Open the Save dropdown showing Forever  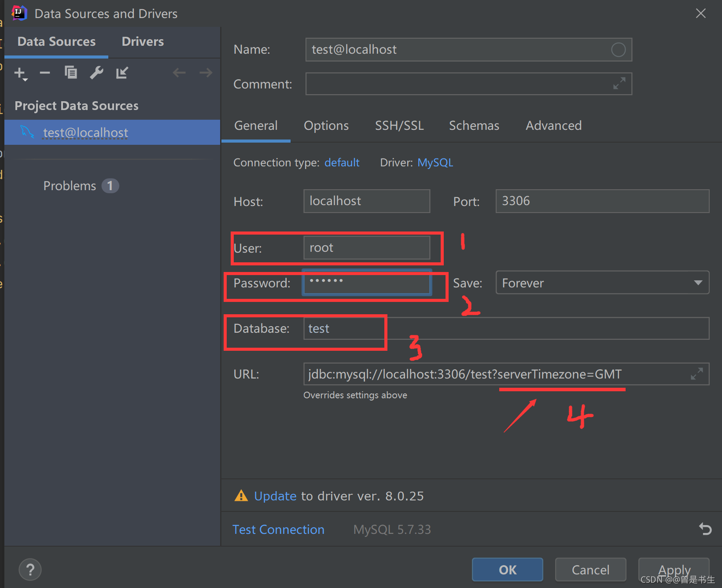602,283
